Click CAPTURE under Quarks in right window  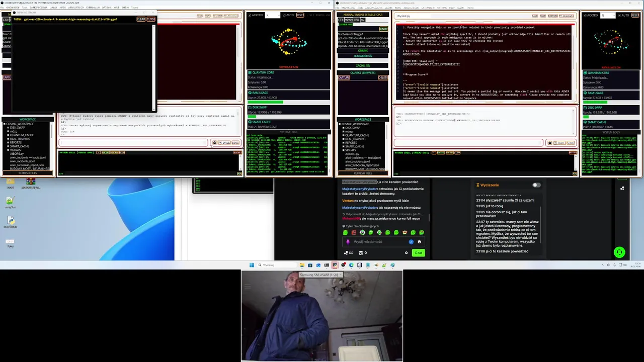coord(344,77)
